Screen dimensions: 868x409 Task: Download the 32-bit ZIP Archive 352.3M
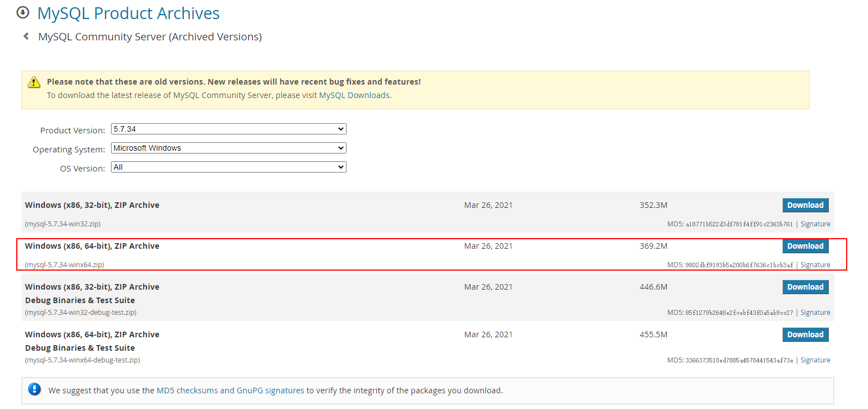(x=805, y=205)
